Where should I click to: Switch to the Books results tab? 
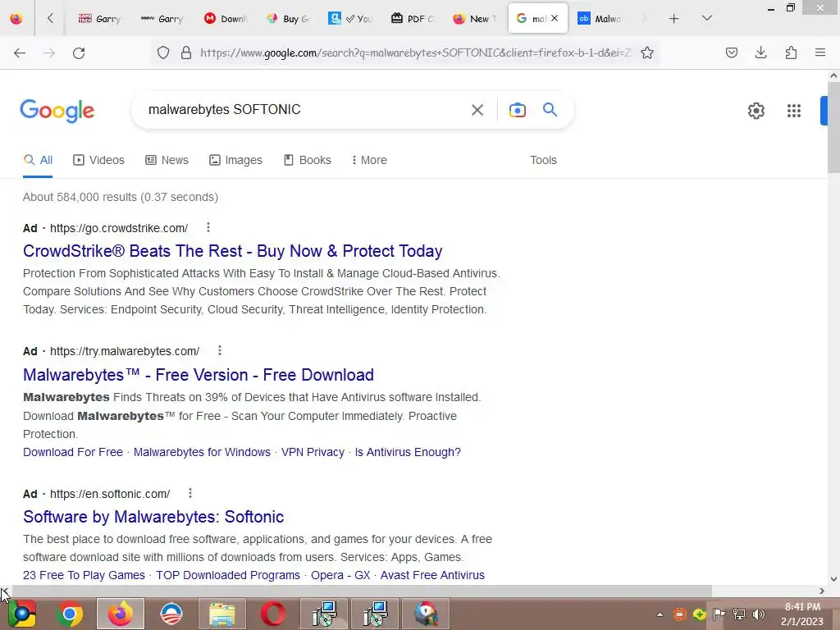coord(308,160)
